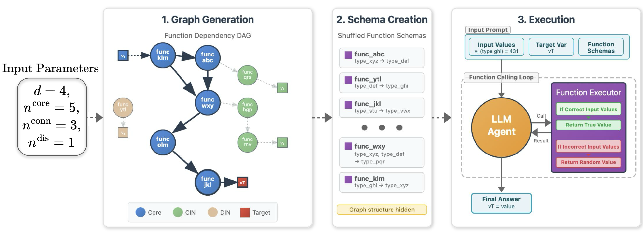Image resolution: width=644 pixels, height=238 pixels.
Task: Click the tan func ytl node
Action: pyautogui.click(x=123, y=108)
